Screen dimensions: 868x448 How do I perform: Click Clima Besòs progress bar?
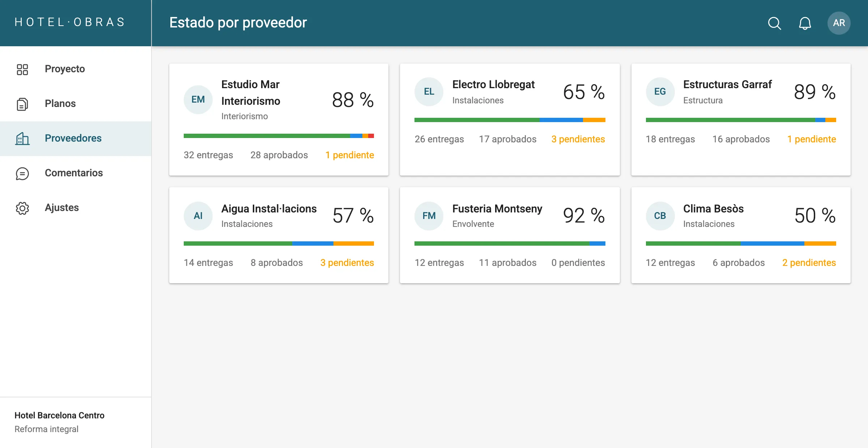coord(741,244)
